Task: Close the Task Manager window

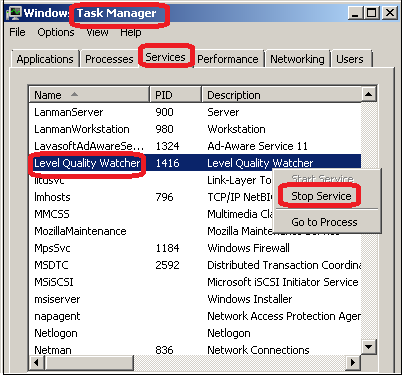Action: point(389,13)
